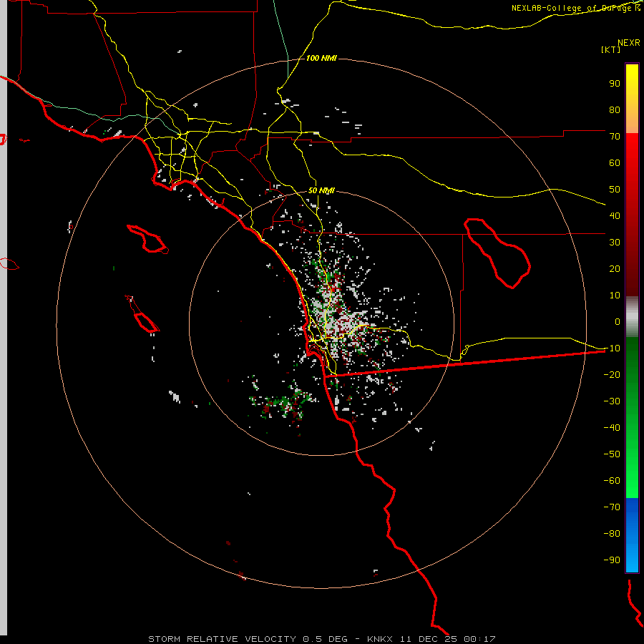Click the gray zero-velocity segment of color bar

pyautogui.click(x=632, y=317)
